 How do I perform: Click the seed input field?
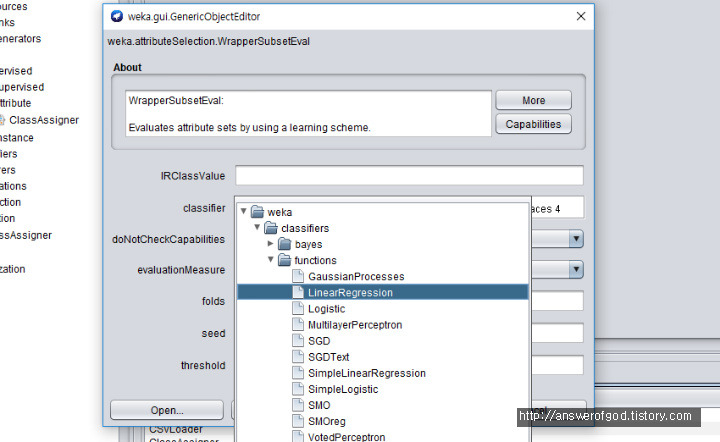point(557,333)
